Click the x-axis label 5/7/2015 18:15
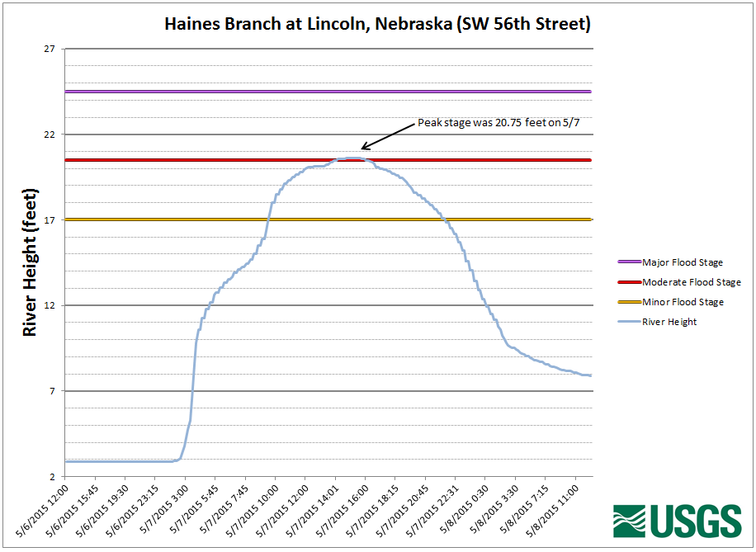Viewport: 756px width, 552px height. (x=371, y=512)
